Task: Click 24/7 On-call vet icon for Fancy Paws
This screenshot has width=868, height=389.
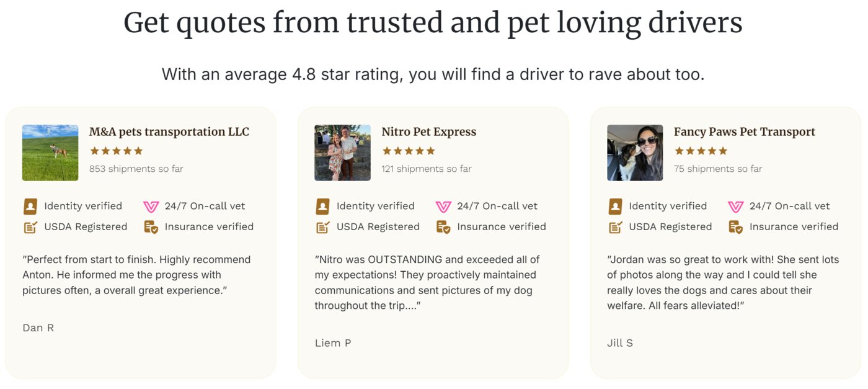Action: pos(735,207)
